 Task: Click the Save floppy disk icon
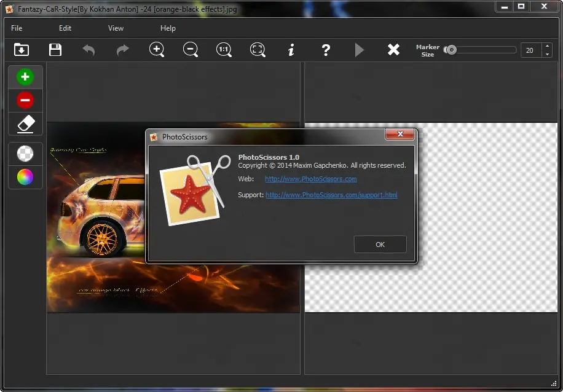point(55,50)
